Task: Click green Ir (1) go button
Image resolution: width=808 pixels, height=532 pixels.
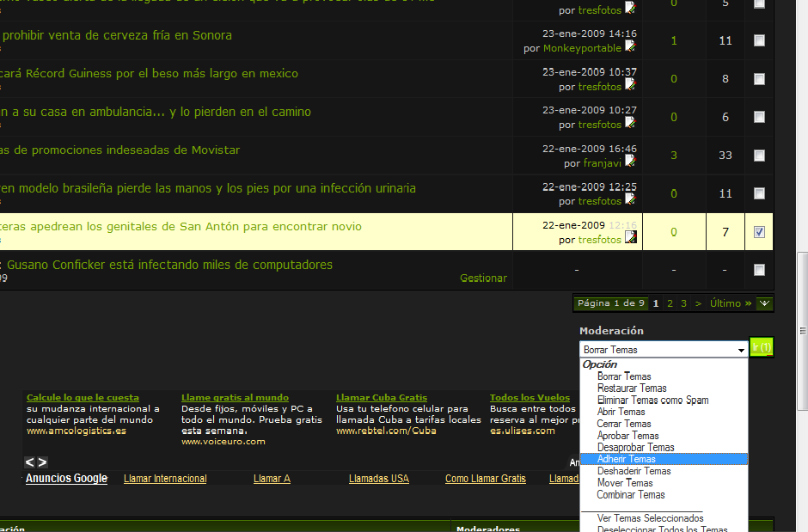Action: pyautogui.click(x=762, y=347)
